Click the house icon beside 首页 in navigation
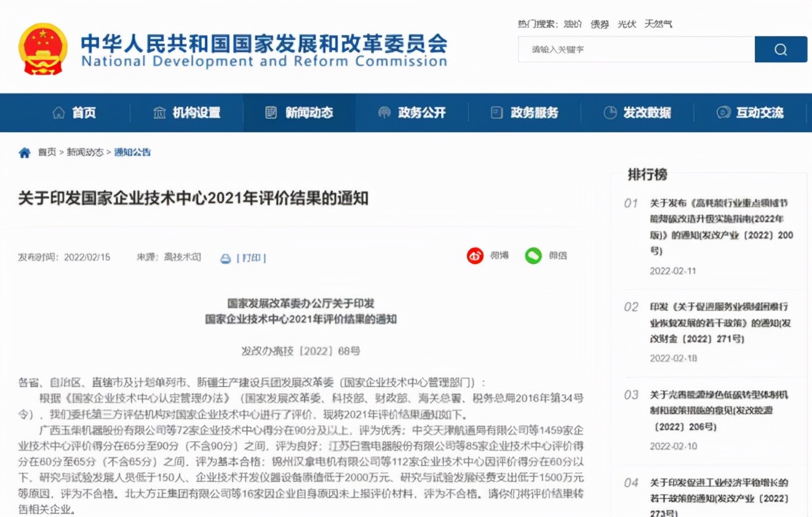This screenshot has width=812, height=517. point(59,113)
